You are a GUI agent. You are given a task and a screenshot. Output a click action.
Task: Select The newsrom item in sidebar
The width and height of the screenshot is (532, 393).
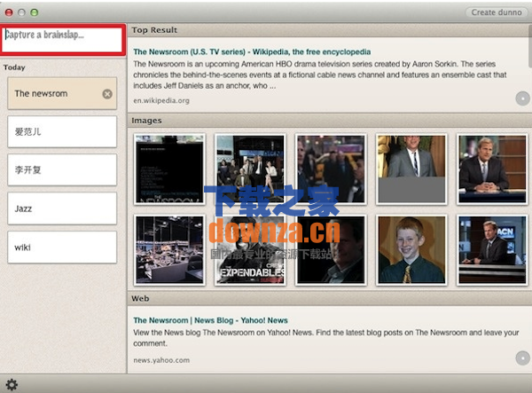[x=53, y=94]
